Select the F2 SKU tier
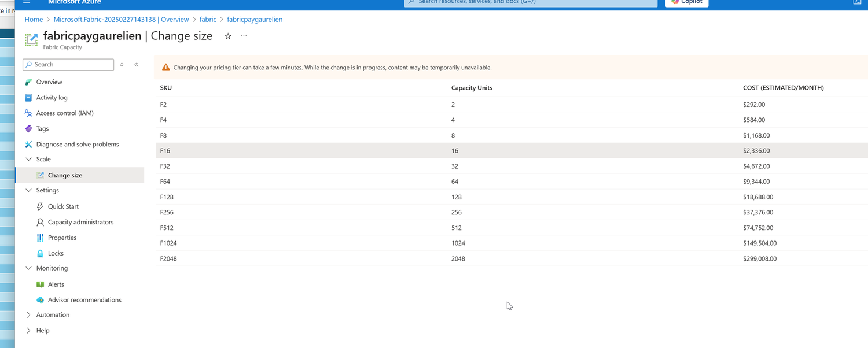The height and width of the screenshot is (348, 868). [x=289, y=105]
